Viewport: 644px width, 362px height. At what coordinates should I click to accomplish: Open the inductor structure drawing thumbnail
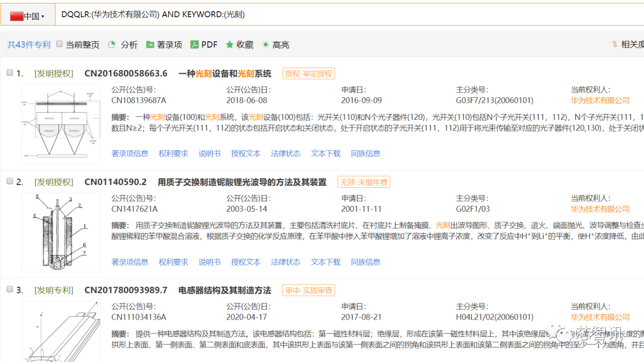point(61,332)
